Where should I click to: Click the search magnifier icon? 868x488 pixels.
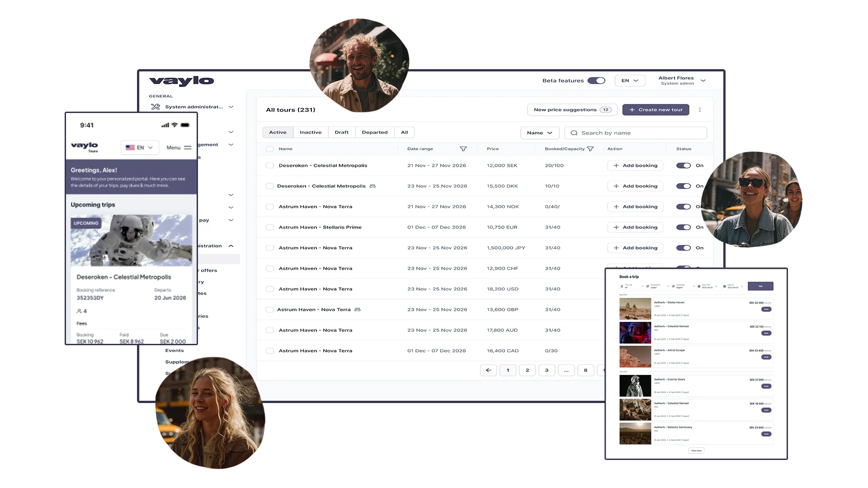click(x=574, y=133)
